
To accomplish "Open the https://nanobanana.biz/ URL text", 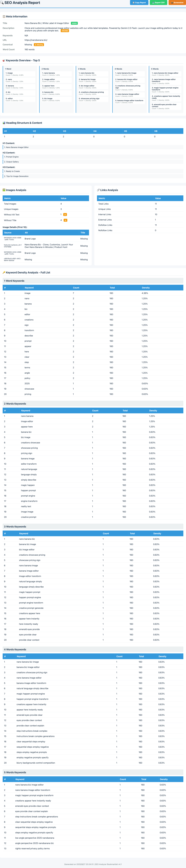I will pyautogui.click(x=36, y=40).
